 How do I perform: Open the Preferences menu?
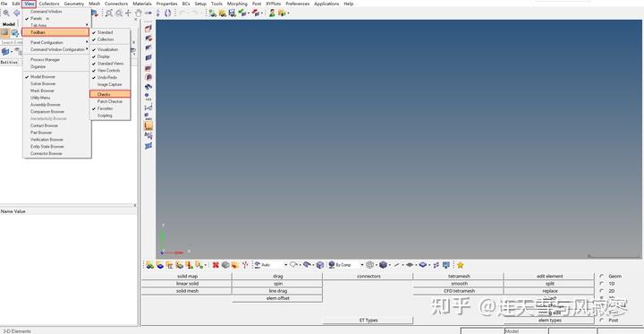click(x=297, y=4)
